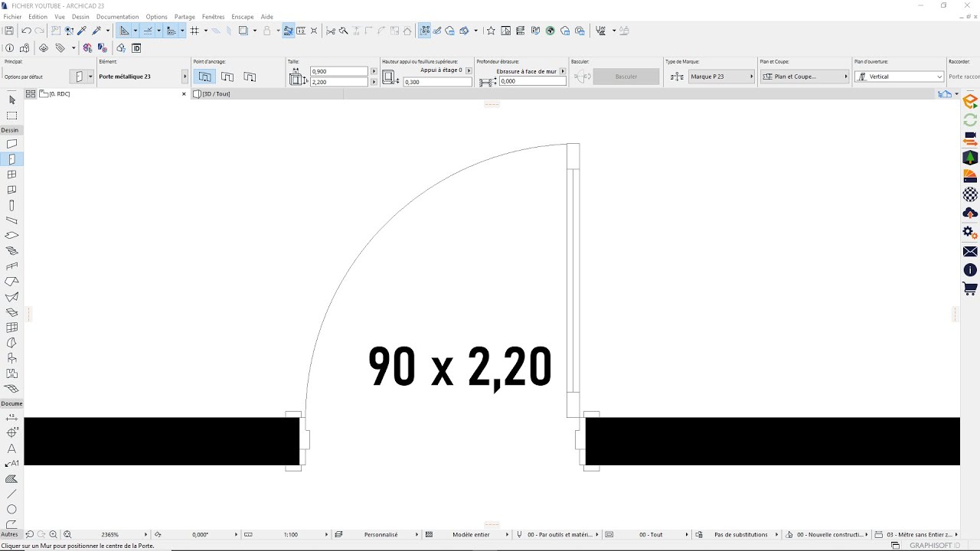
Task: Open the Documentation menu
Action: 118,16
